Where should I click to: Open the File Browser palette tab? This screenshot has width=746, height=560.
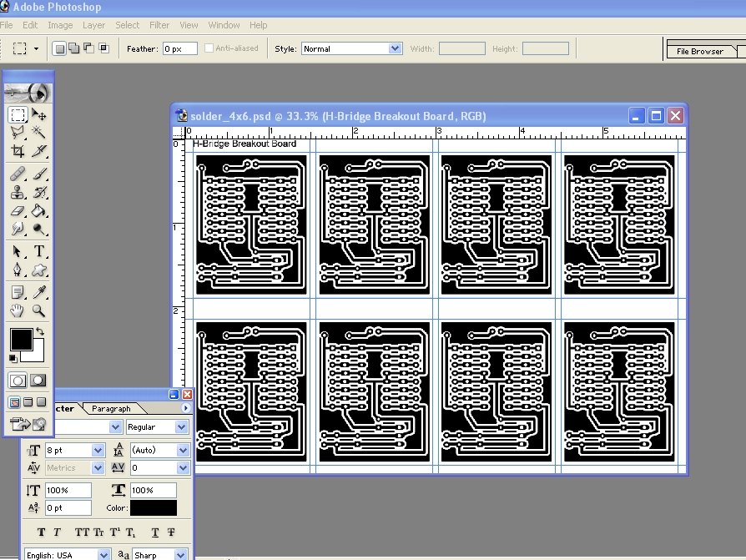point(700,52)
